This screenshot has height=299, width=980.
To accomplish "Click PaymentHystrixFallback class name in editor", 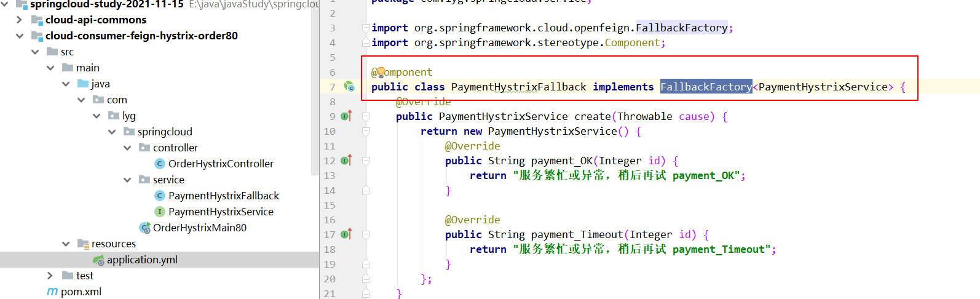I will tap(519, 87).
